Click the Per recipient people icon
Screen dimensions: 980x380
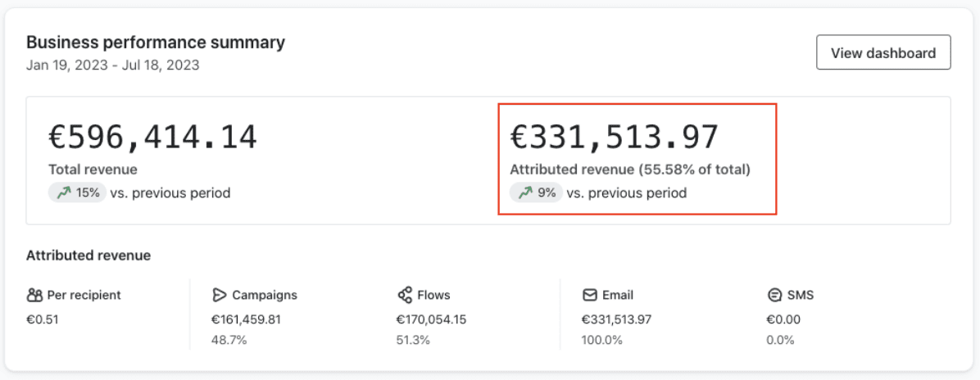coord(34,295)
